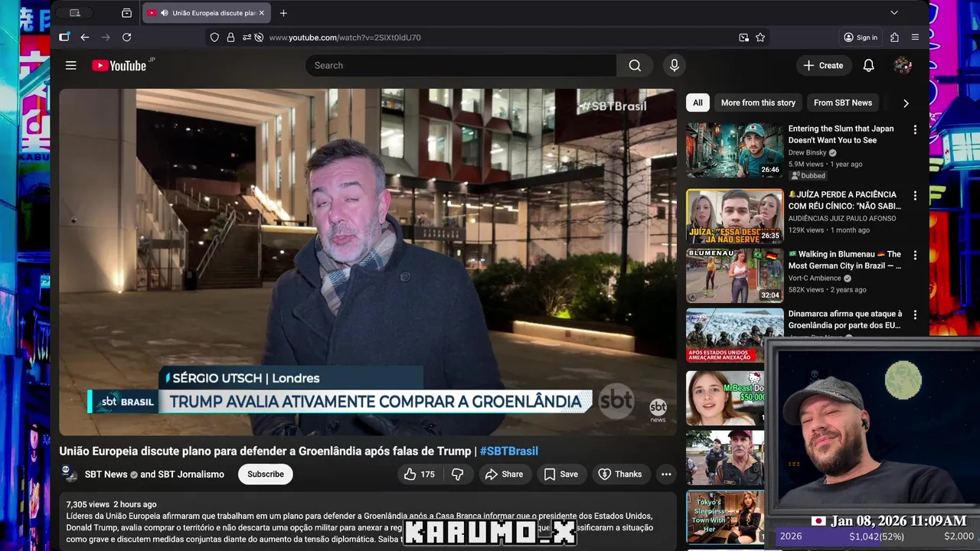
Task: Go to the YouTube home logo
Action: pyautogui.click(x=119, y=66)
